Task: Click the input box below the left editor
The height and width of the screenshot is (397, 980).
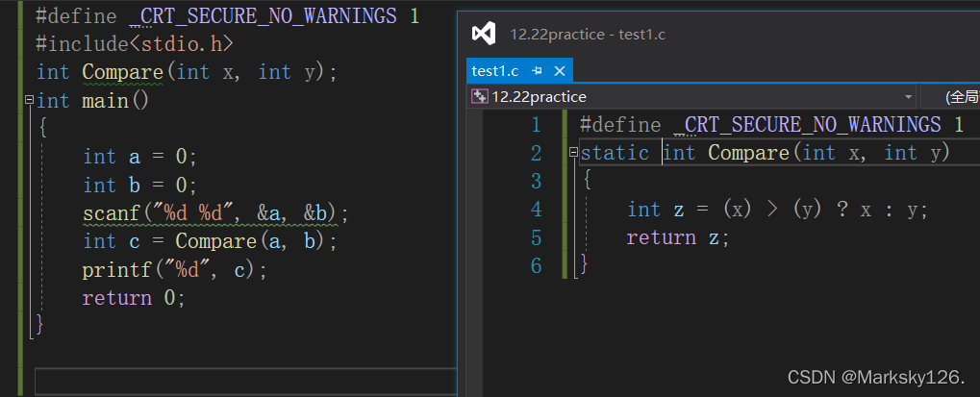Action: (246, 380)
